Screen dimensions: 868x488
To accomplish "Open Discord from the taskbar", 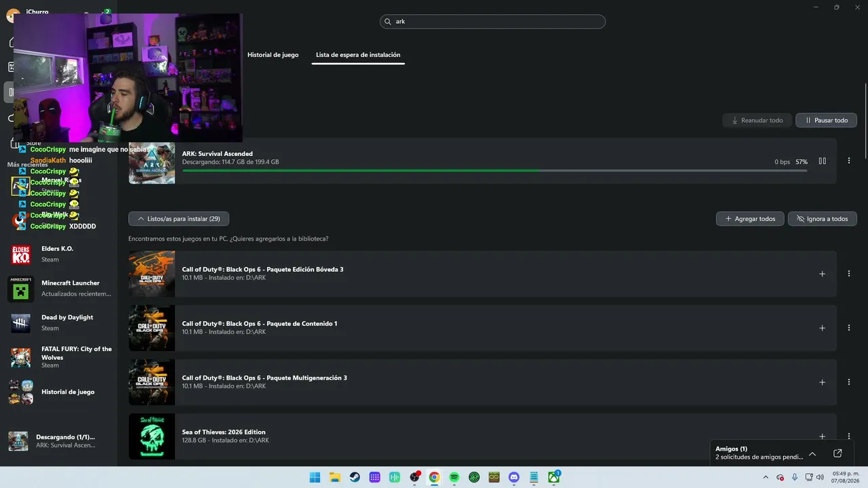I will pos(514,477).
